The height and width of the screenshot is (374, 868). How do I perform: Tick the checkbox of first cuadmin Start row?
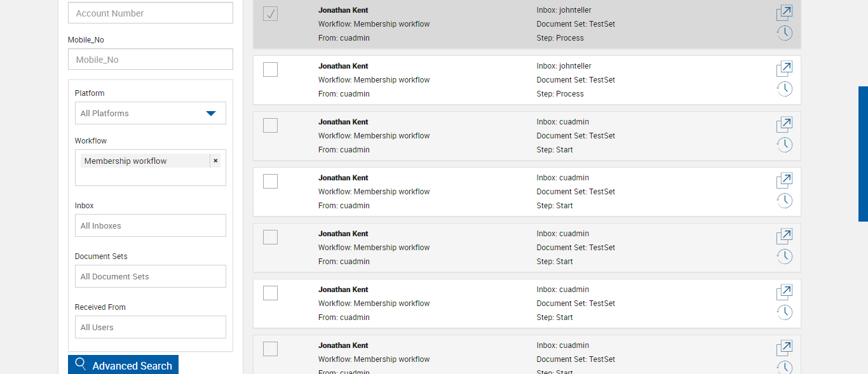coord(270,125)
